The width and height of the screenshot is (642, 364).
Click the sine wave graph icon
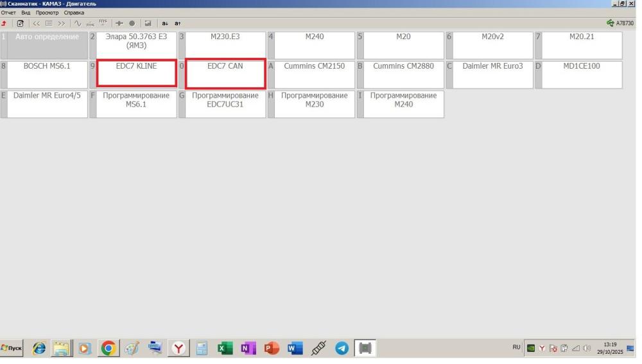pos(78,23)
